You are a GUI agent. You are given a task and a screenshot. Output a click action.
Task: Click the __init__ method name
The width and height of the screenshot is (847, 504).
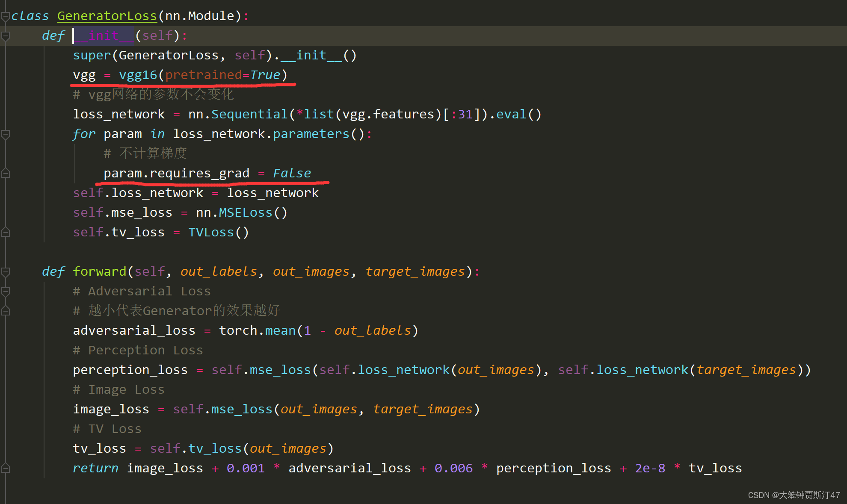[x=104, y=36]
